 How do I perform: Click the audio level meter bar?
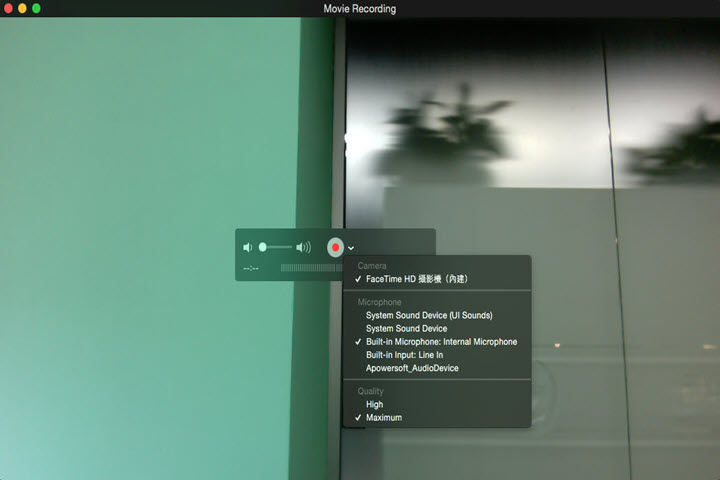[311, 268]
